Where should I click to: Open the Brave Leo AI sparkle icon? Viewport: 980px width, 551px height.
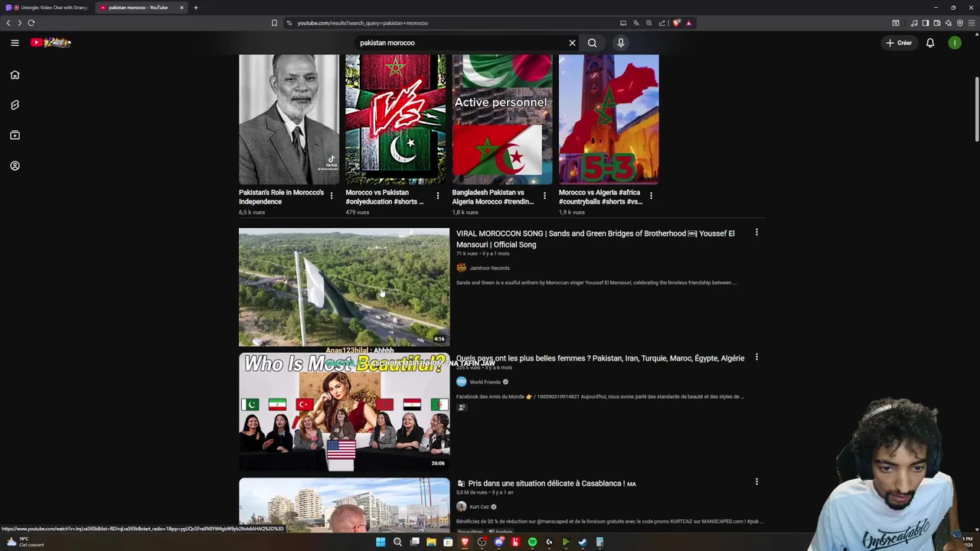pyautogui.click(x=948, y=23)
